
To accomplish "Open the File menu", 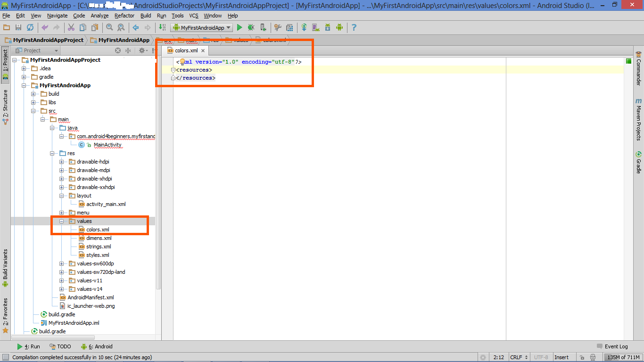I will pyautogui.click(x=6, y=16).
